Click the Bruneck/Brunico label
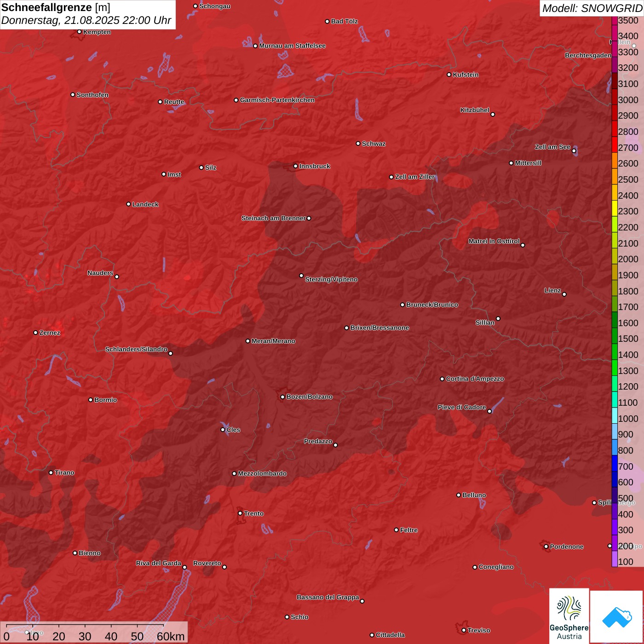The height and width of the screenshot is (644, 644). click(432, 305)
